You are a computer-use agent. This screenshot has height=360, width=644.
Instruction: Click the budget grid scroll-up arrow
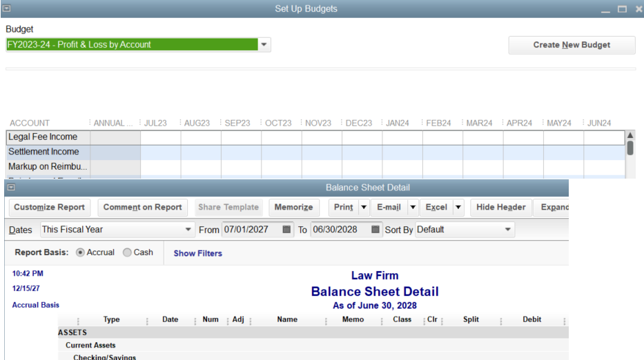pos(630,135)
